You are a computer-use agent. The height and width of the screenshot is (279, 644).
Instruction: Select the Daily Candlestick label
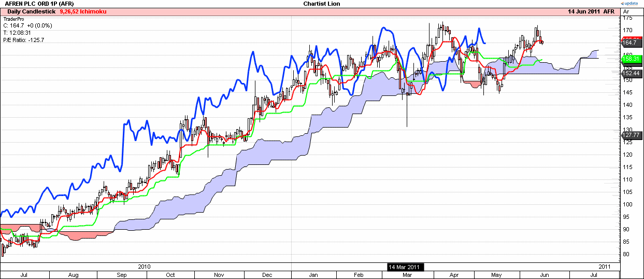[30, 11]
